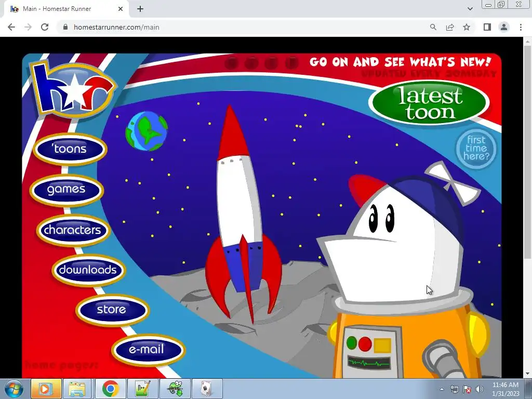Screen dimensions: 532x399
Task: Select the Main - Homestar Runner tab
Action: click(x=66, y=9)
